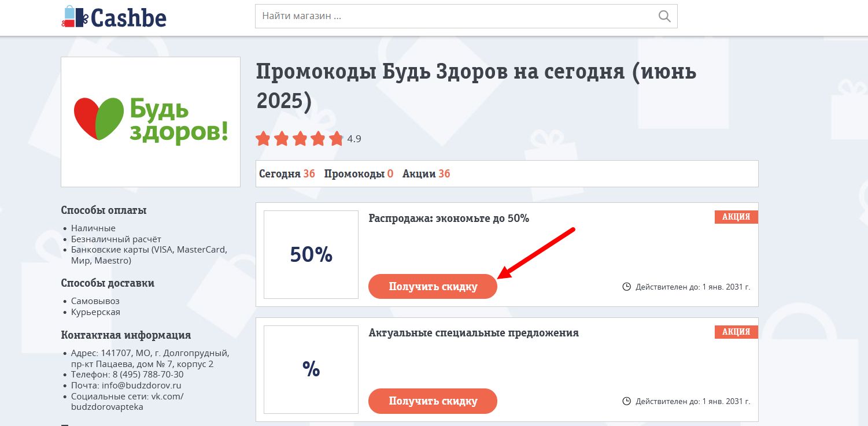The width and height of the screenshot is (868, 426).
Task: Open 'Актуальные специальные предложения' title
Action: coord(474,333)
